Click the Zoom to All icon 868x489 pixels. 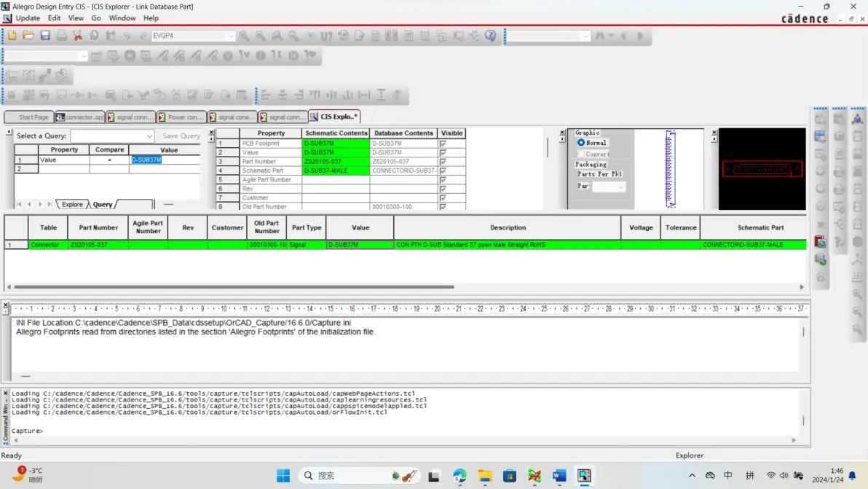293,36
